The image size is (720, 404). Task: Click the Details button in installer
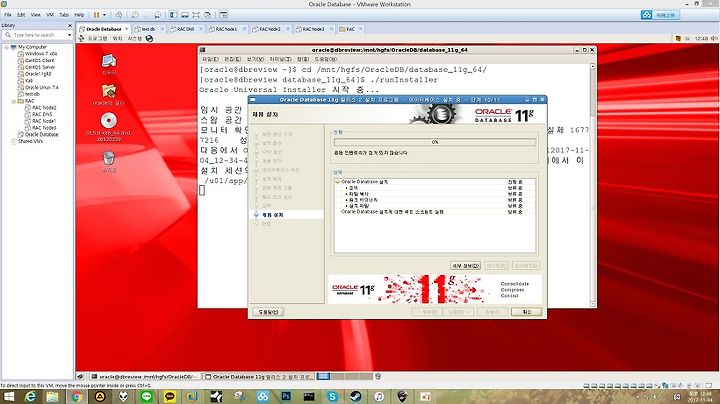(465, 265)
